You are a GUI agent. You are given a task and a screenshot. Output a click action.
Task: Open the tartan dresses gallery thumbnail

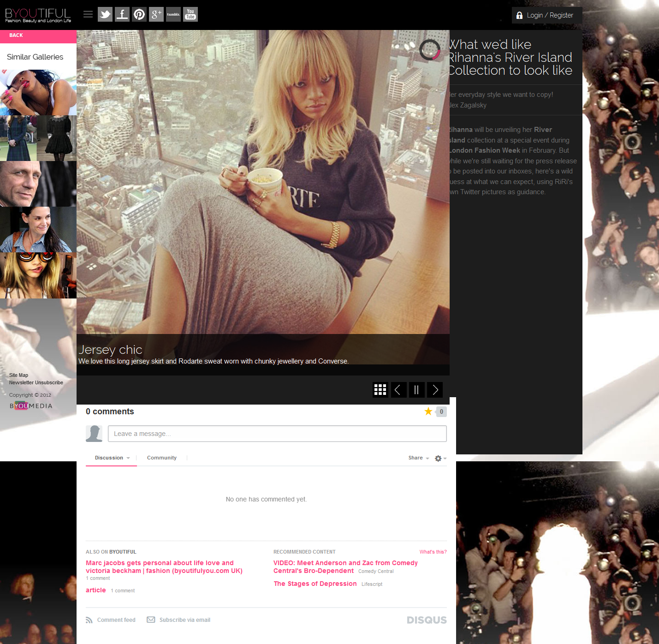[x=38, y=138]
